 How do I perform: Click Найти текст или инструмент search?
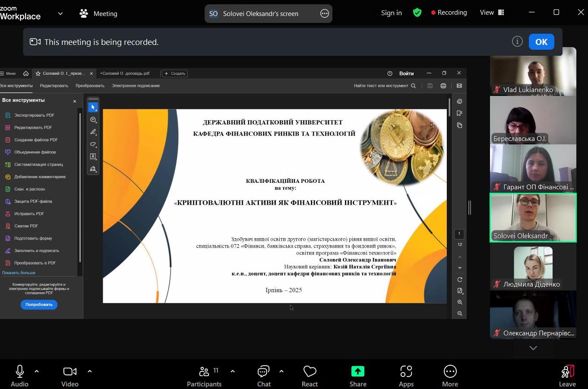click(x=385, y=86)
